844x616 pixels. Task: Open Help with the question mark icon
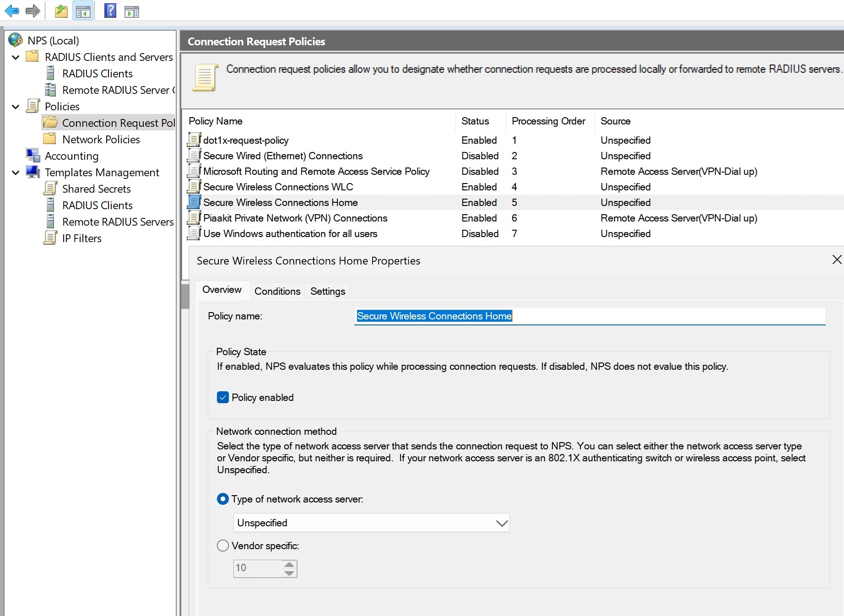[x=110, y=11]
